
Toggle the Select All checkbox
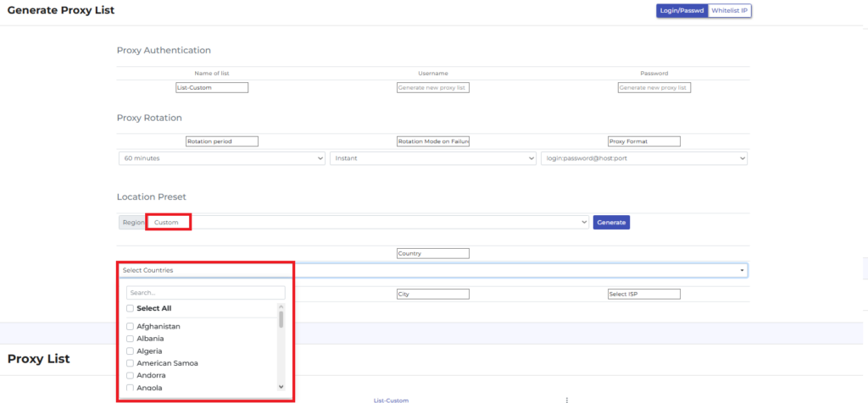coord(130,308)
